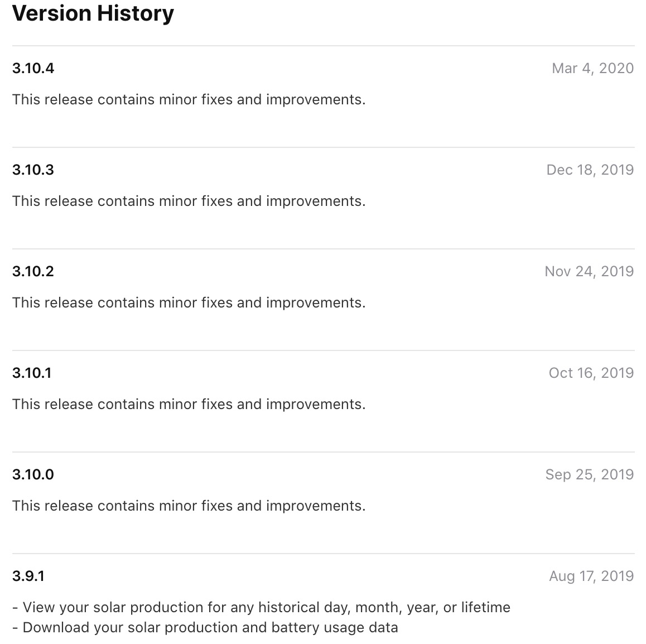Click the release notes under version 3.10.3
The height and width of the screenshot is (644, 646).
pyautogui.click(x=189, y=201)
